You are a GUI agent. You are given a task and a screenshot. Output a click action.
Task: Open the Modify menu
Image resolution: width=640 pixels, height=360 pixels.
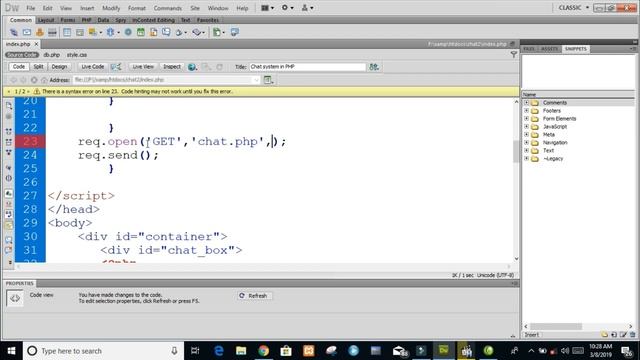pos(111,8)
